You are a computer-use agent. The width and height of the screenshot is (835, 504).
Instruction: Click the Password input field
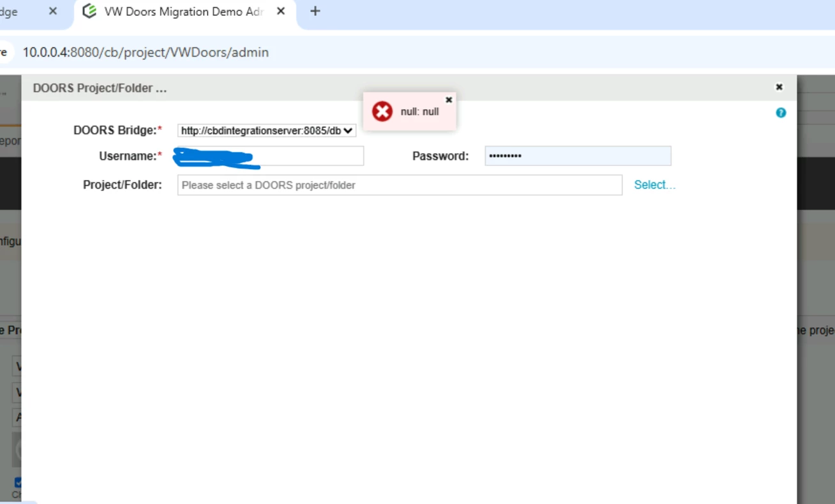(578, 156)
